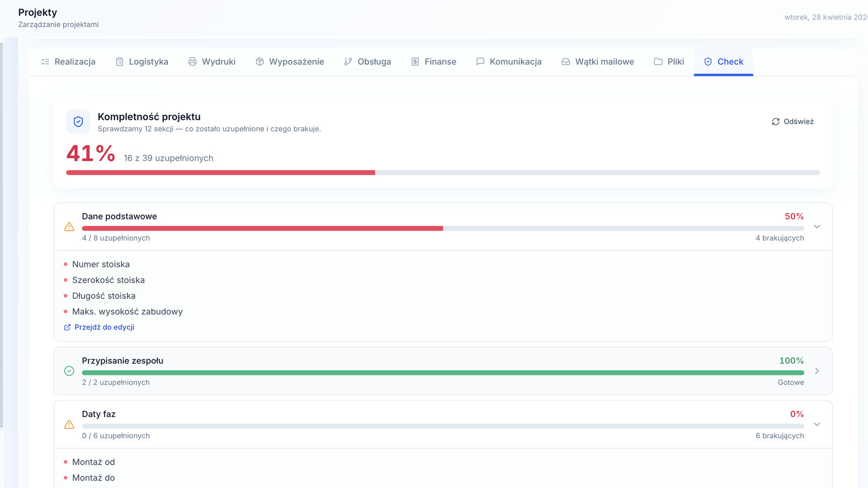Screen dimensions: 868x488
Task: Click the external link icon before Przejdź do edycji
Action: point(67,327)
